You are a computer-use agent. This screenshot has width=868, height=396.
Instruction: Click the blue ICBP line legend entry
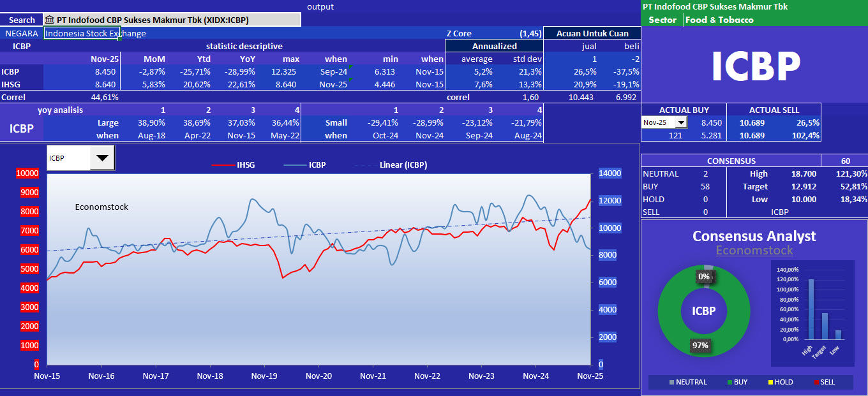pyautogui.click(x=305, y=165)
